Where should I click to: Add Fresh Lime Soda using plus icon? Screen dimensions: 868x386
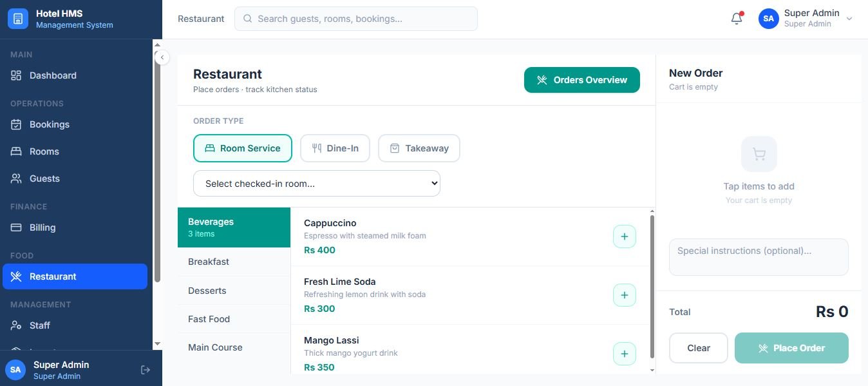click(x=624, y=295)
